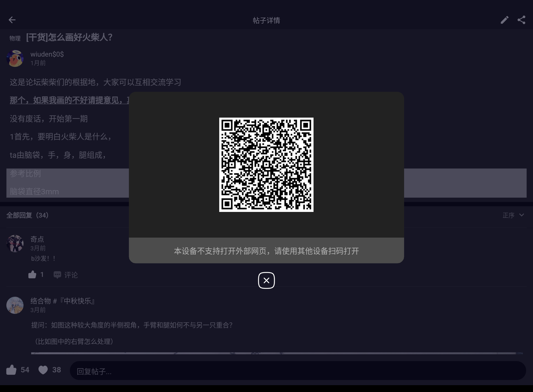
Task: Click the thumbs-up icon on 奇点's reply
Action: (32, 274)
